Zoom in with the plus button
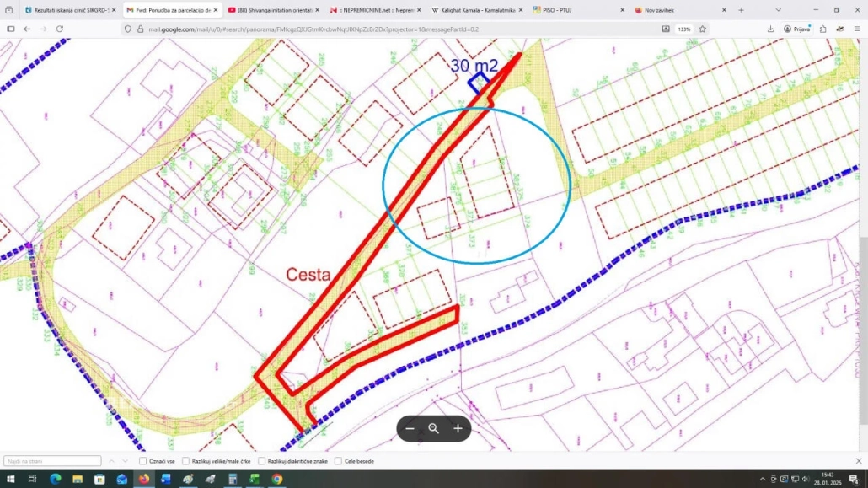868x488 pixels. click(458, 428)
